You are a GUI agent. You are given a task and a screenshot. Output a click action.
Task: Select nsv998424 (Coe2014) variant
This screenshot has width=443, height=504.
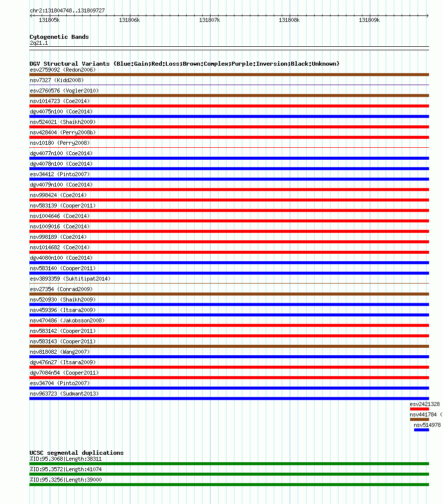pyautogui.click(x=58, y=195)
